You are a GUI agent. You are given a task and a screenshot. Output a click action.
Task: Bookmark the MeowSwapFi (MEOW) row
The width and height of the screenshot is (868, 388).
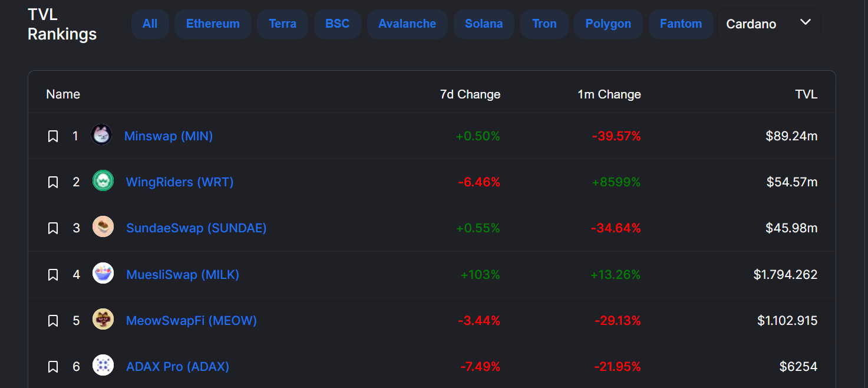pos(52,321)
